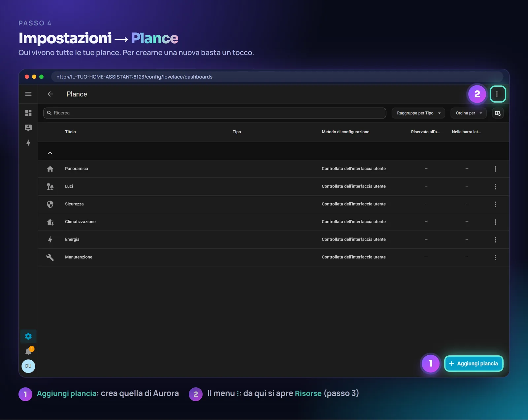528x420 pixels.
Task: Select the Manutenzione dashboard title
Action: pos(79,257)
